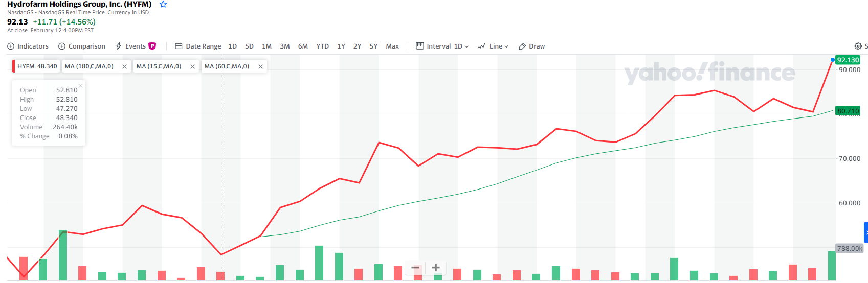Click the Interval candlestick icon
Image resolution: width=868 pixels, height=283 pixels.
click(420, 46)
